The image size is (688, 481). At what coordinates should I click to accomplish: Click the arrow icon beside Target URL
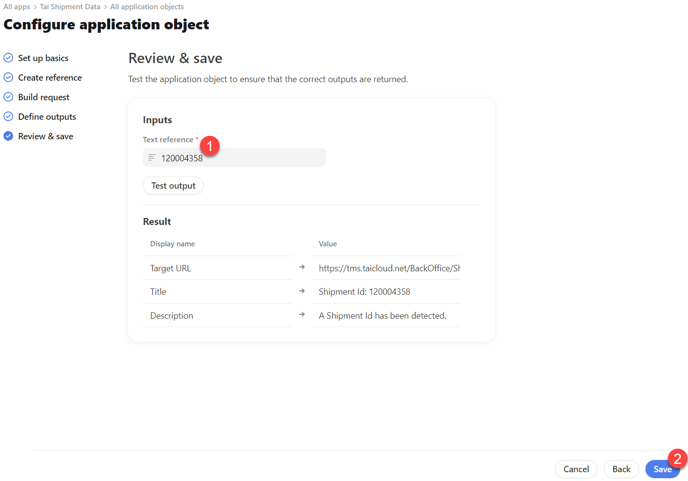coord(302,267)
